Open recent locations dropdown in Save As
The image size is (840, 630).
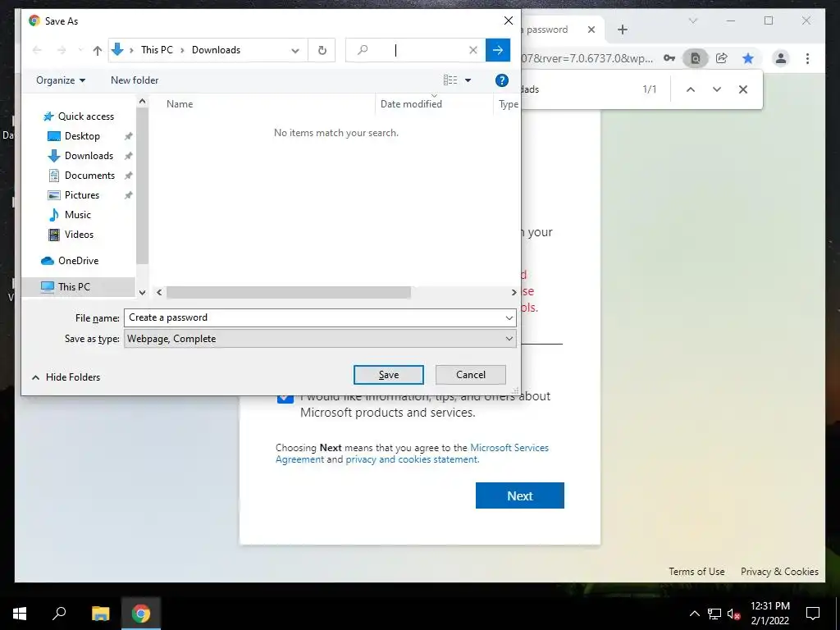(x=80, y=50)
